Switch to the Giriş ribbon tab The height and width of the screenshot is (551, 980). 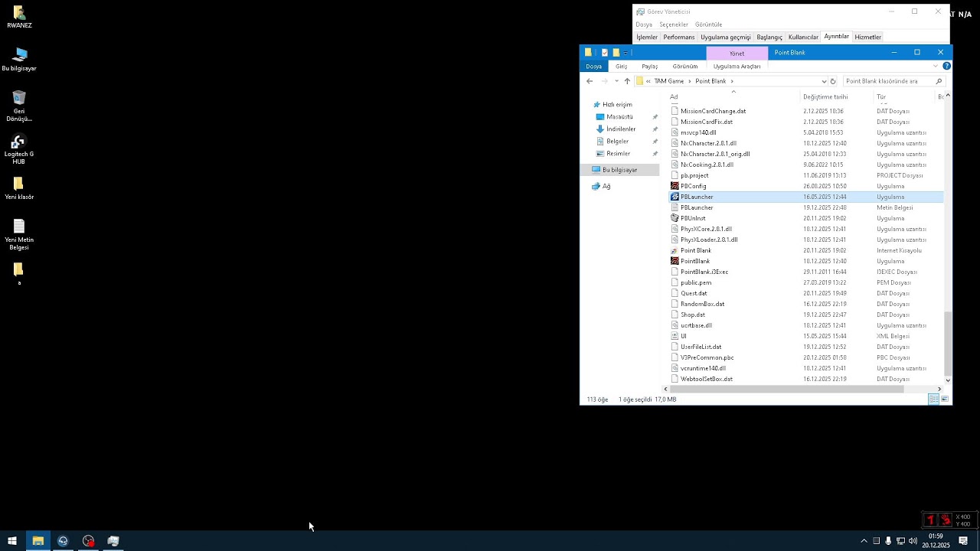[x=622, y=67]
